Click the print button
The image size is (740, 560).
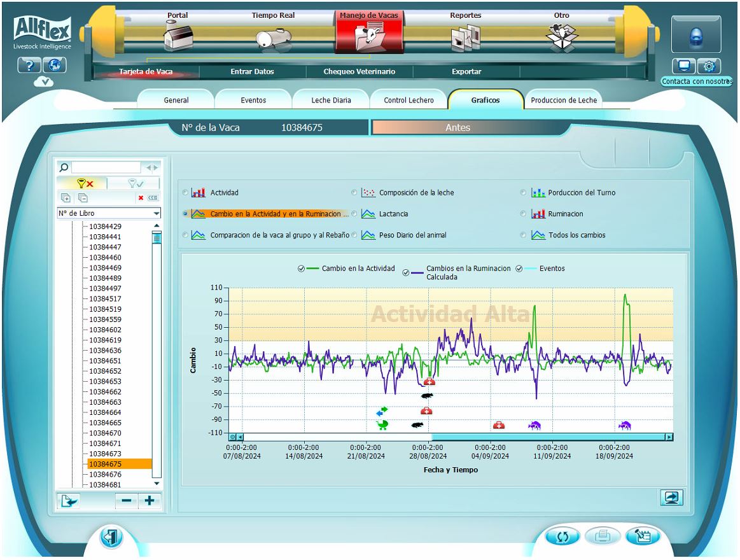(603, 536)
